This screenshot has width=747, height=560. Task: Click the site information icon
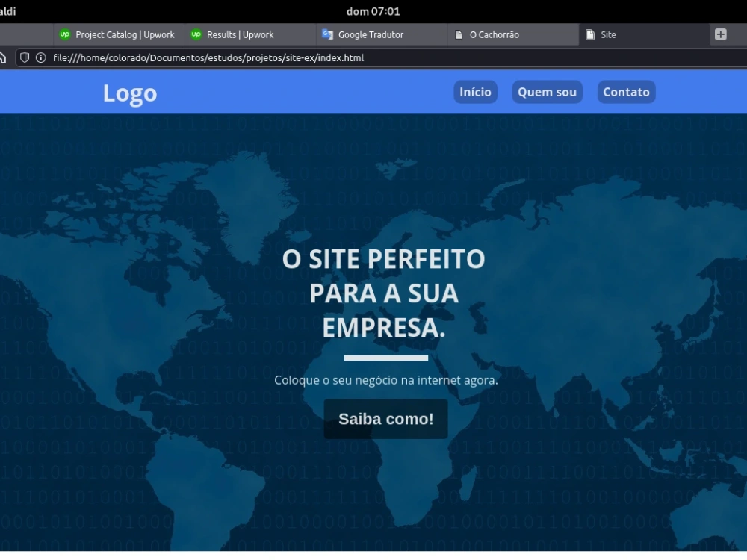[41, 57]
